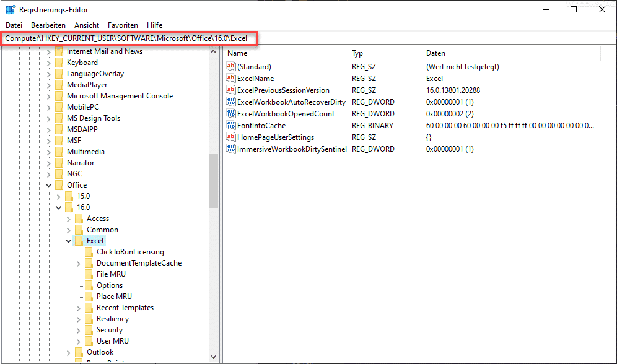Open the Hilfe menu

(155, 25)
